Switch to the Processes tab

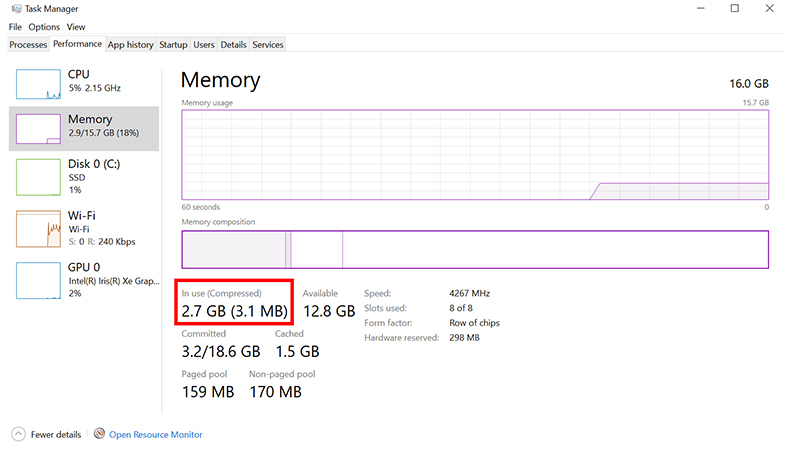coord(28,44)
